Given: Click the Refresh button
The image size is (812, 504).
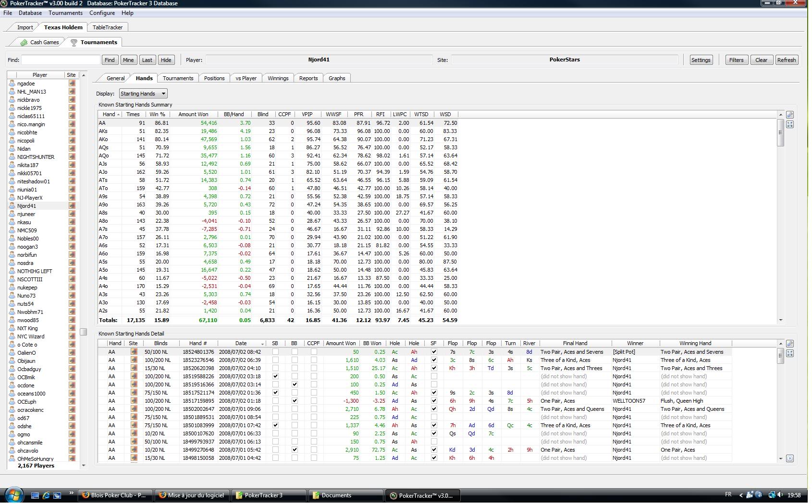Looking at the screenshot, I should click(787, 60).
